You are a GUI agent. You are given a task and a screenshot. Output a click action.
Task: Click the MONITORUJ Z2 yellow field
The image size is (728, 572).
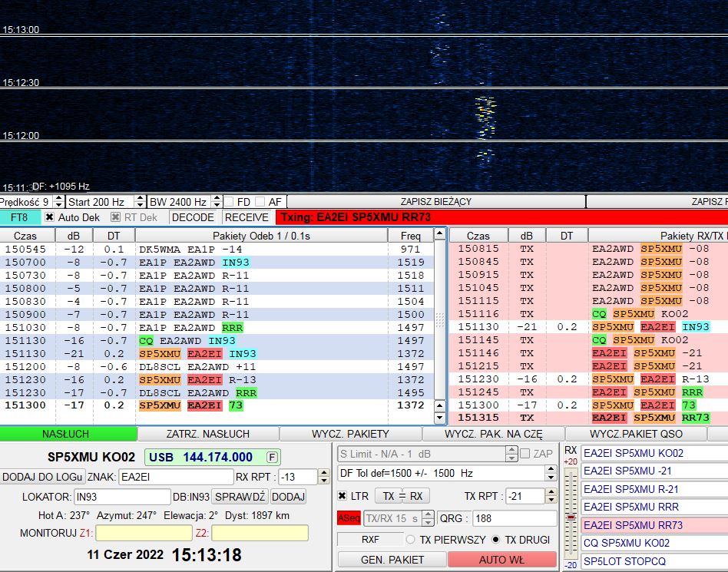point(260,533)
